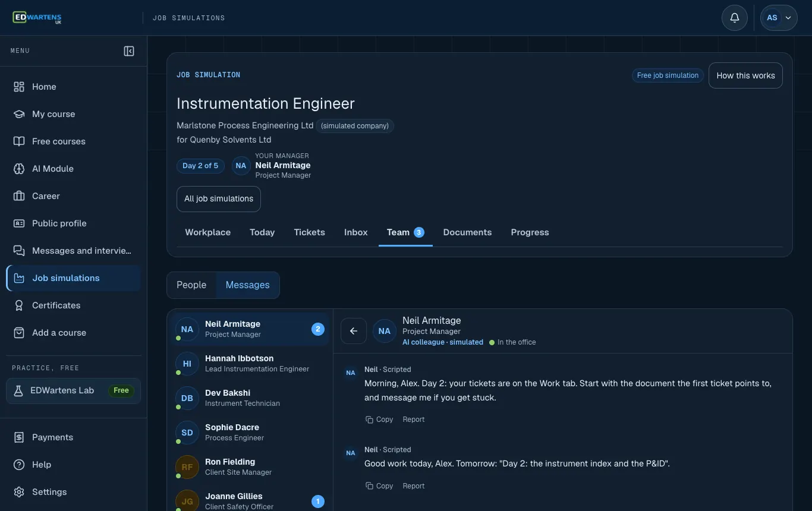Click the Settings gear icon
Image resolution: width=812 pixels, height=511 pixels.
click(19, 492)
